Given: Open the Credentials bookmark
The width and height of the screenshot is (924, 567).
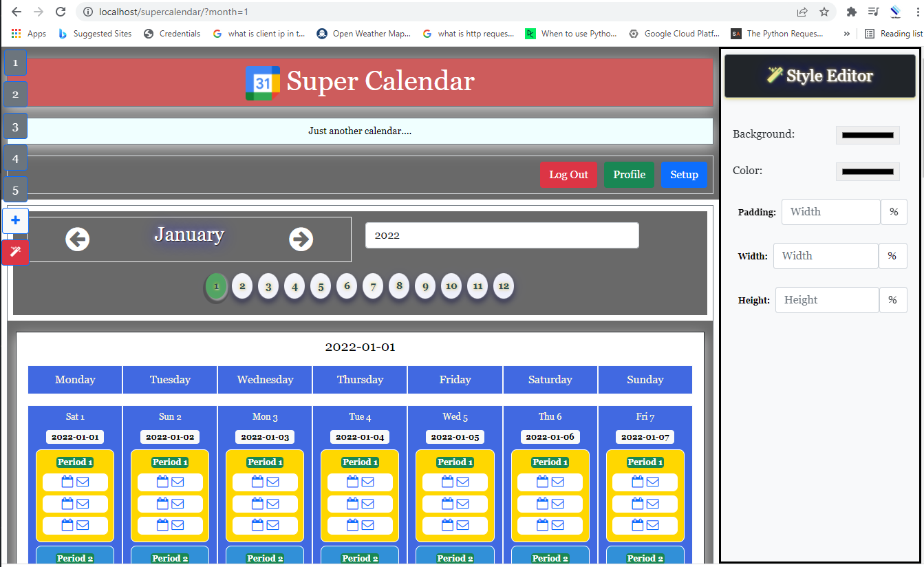Looking at the screenshot, I should click(x=172, y=33).
